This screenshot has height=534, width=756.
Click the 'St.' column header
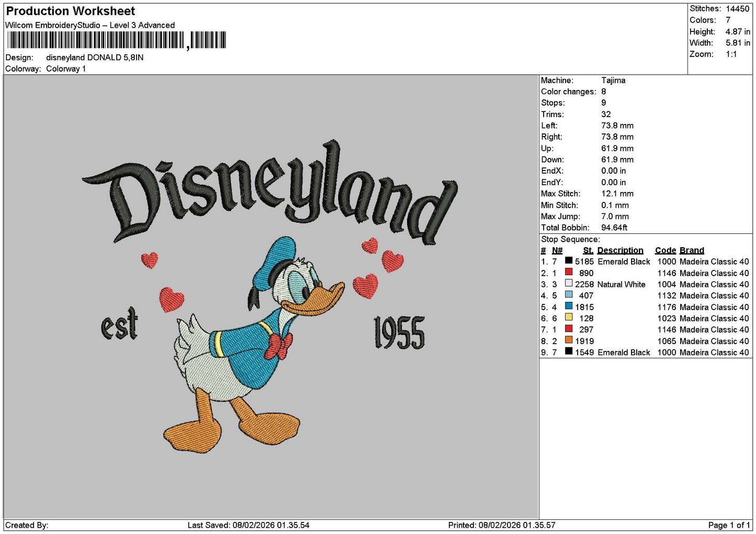coord(588,251)
